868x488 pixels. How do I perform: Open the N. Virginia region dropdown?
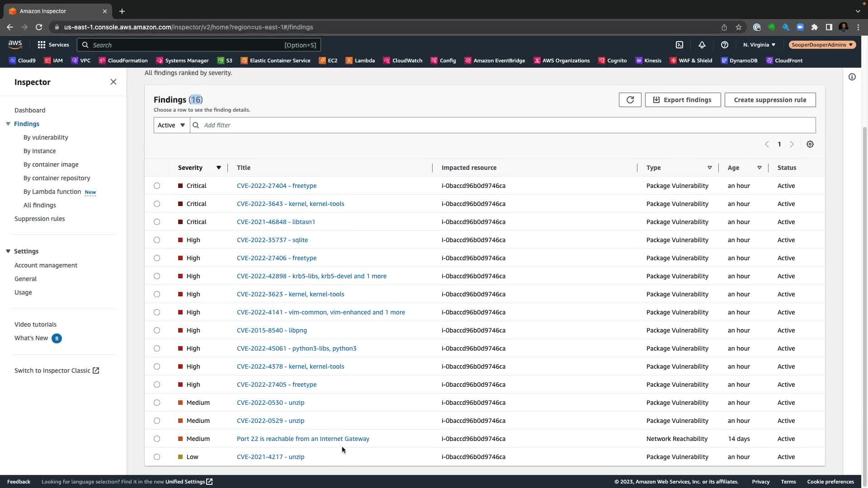click(x=759, y=45)
